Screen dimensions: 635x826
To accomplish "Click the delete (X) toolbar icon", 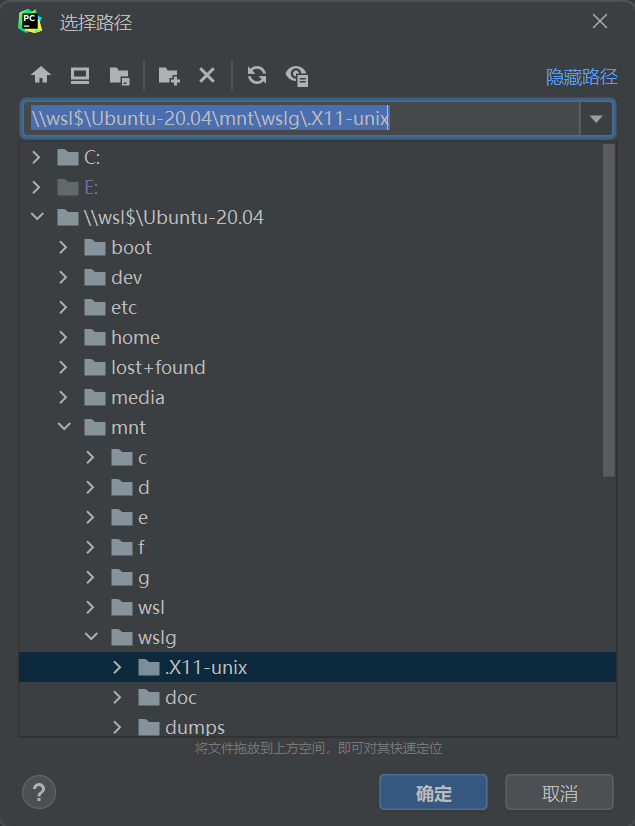I will pyautogui.click(x=207, y=75).
